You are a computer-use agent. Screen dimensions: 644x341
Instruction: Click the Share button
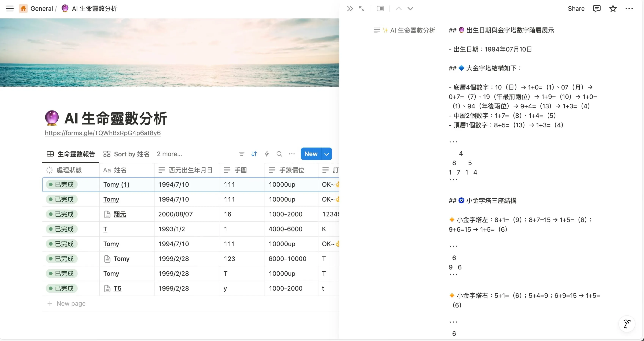coord(576,9)
